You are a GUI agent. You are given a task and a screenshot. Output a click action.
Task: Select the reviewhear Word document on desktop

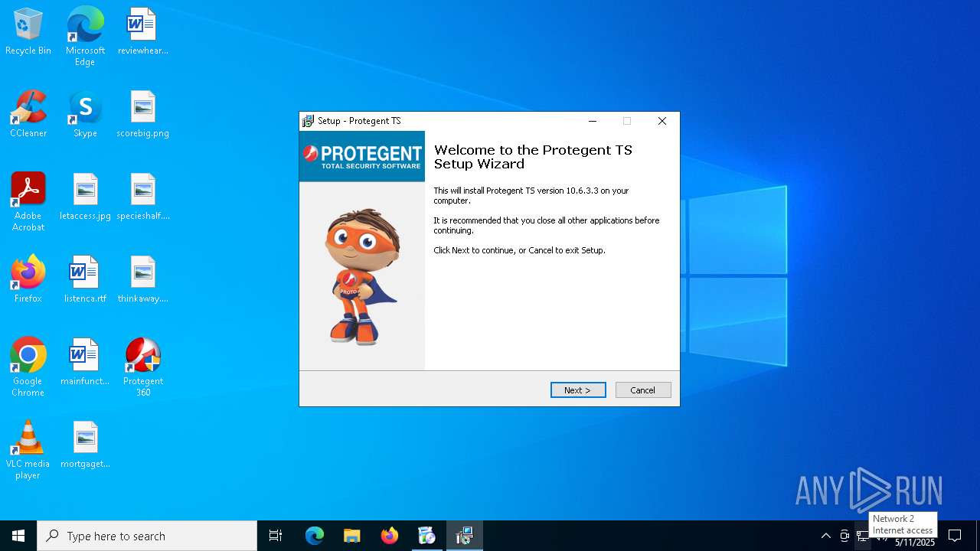coord(142,32)
